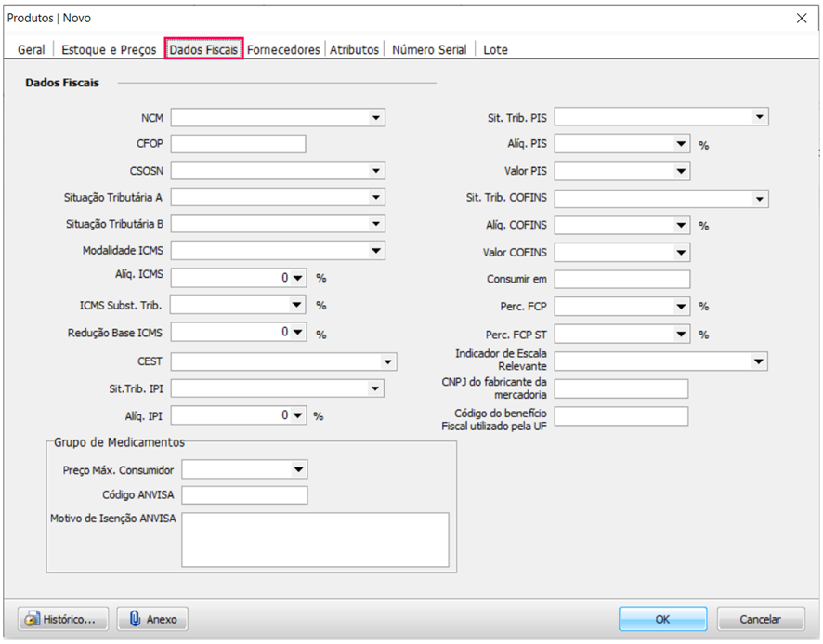Close the Produtos dialog window
Screen dimensions: 823x644
coord(802,18)
